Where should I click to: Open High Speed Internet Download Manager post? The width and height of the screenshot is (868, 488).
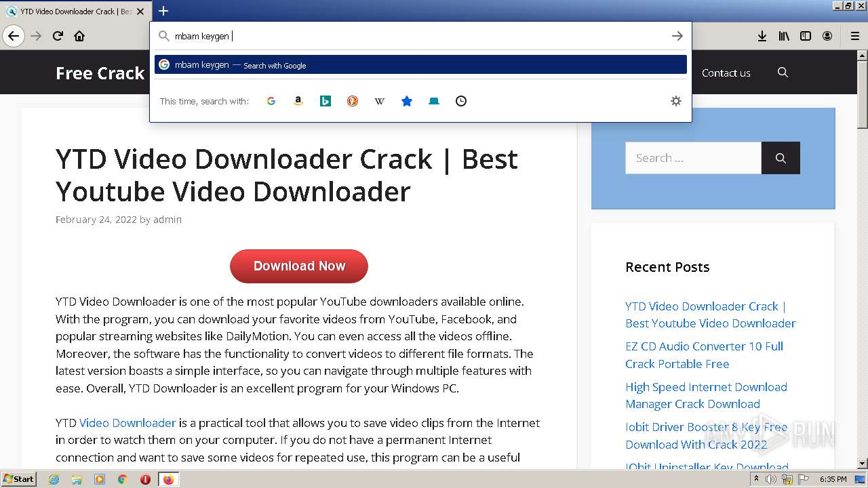[706, 395]
